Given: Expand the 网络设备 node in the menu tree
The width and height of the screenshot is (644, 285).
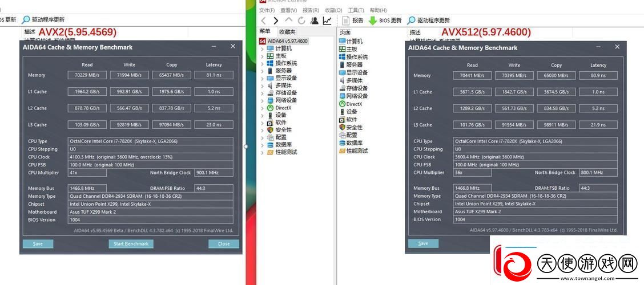Looking at the screenshot, I should 263,100.
